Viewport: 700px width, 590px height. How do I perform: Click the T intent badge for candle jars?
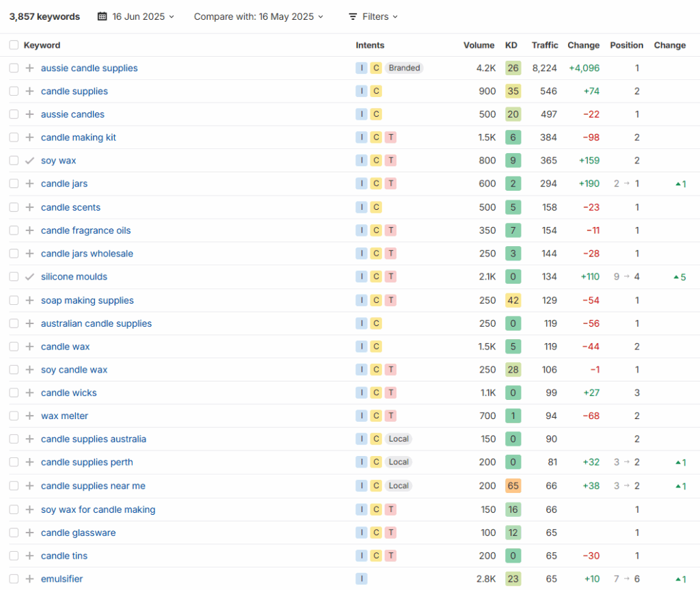(x=390, y=184)
